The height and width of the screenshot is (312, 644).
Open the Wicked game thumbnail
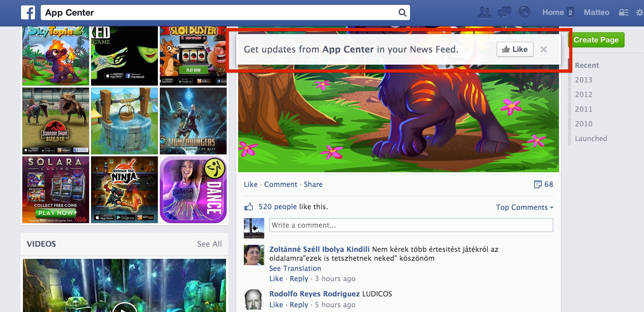124,56
